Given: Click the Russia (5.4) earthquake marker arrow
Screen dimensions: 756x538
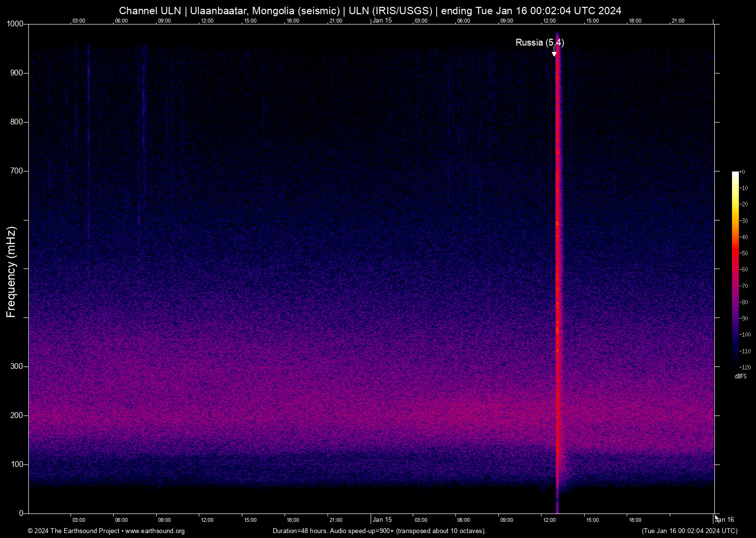Looking at the screenshot, I should pos(555,53).
